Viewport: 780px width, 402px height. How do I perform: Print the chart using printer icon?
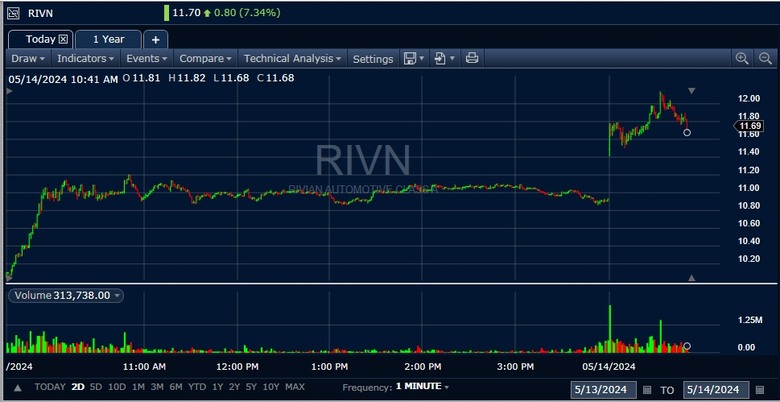pyautogui.click(x=472, y=58)
